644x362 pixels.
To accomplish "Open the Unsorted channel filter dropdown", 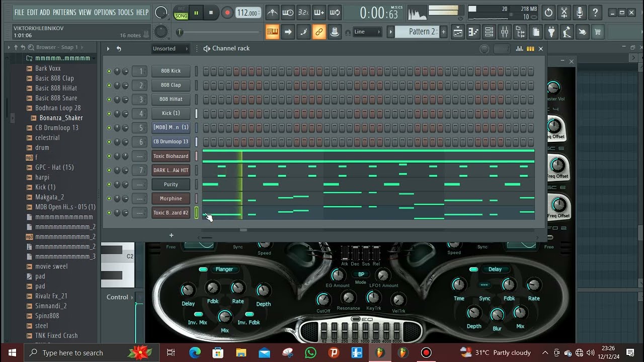I will click(170, 49).
